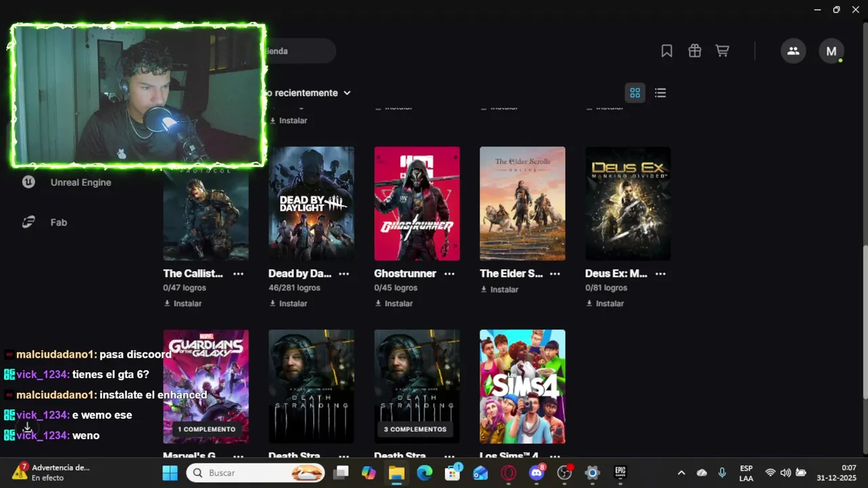Click the microphone tray icon
This screenshot has width=868, height=488.
point(722,472)
